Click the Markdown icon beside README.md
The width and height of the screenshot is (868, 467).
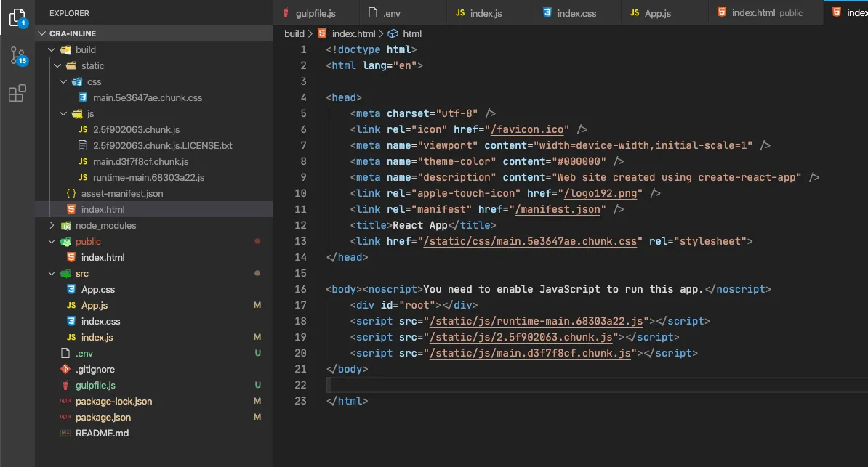(65, 433)
